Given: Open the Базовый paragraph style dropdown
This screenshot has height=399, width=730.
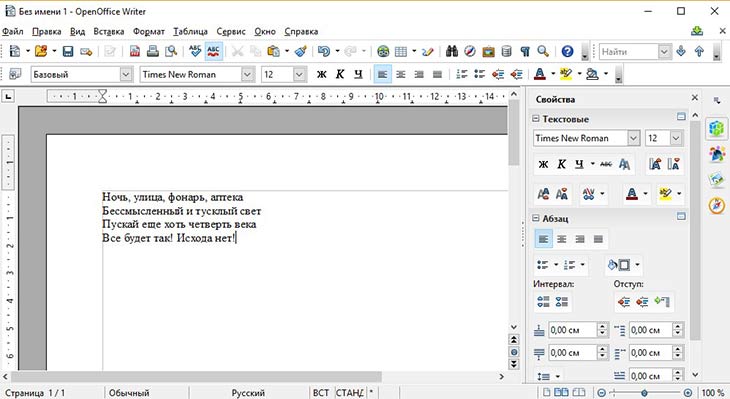Looking at the screenshot, I should [126, 74].
